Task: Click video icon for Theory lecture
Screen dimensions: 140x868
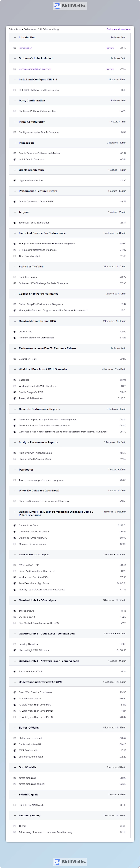Action: coord(14,826)
